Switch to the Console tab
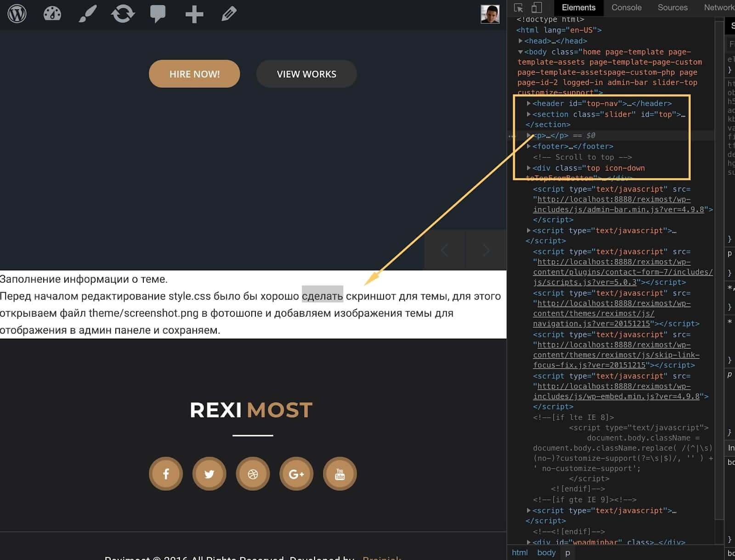Image resolution: width=735 pixels, height=560 pixels. [x=626, y=8]
